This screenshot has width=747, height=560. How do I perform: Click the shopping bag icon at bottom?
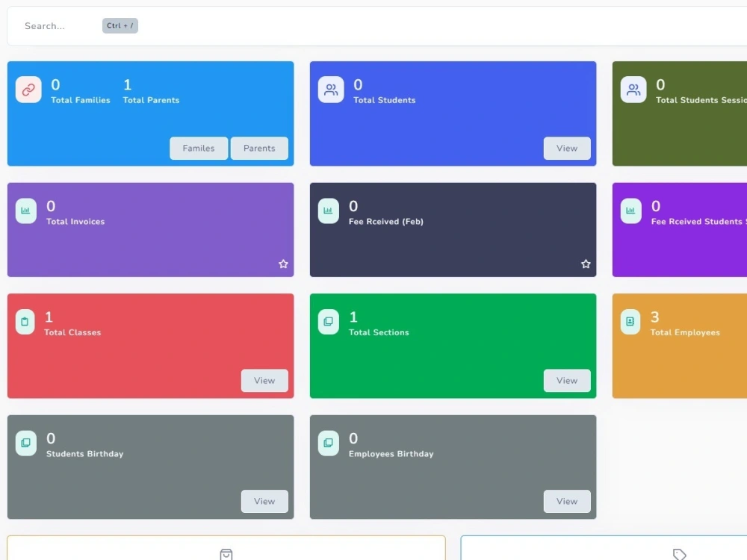226,554
